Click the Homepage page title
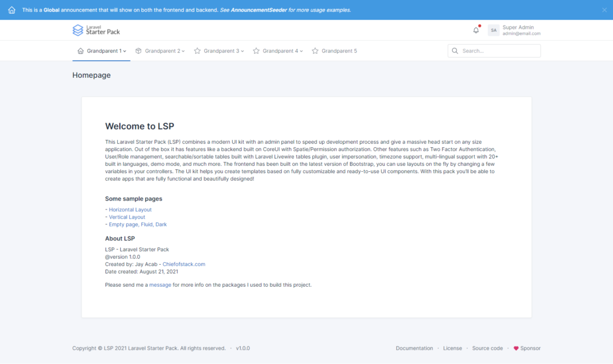Viewport: 613px width, 364px height. tap(92, 75)
